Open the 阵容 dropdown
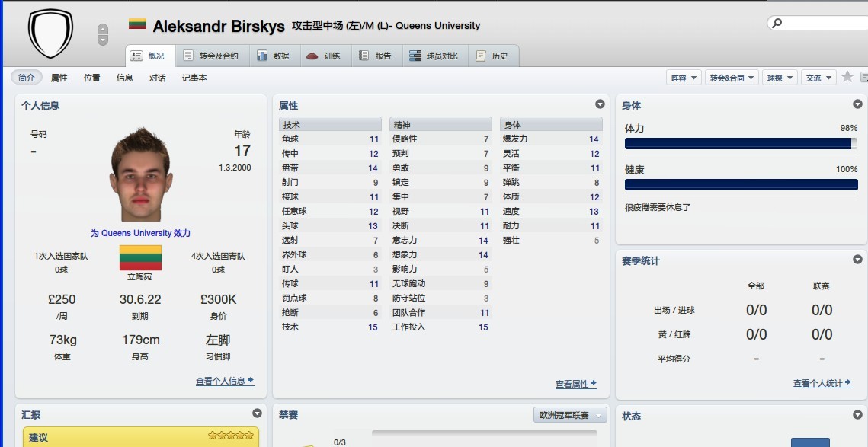 pyautogui.click(x=684, y=78)
